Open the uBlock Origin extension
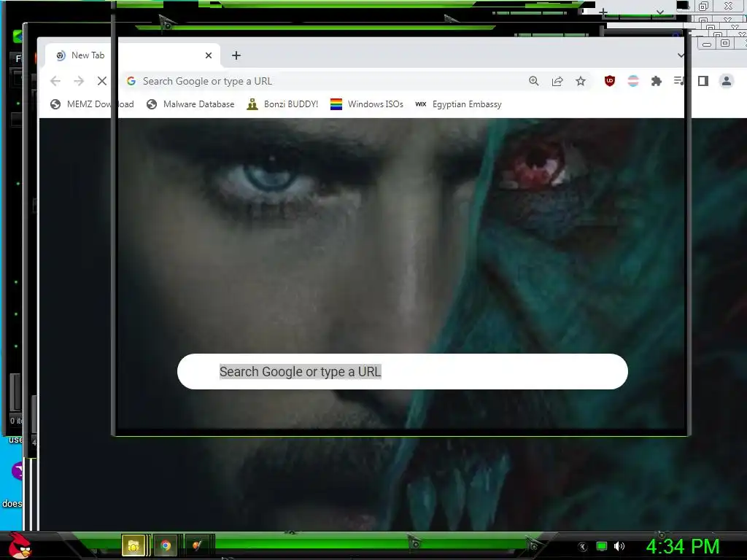This screenshot has width=747, height=560. pyautogui.click(x=610, y=81)
